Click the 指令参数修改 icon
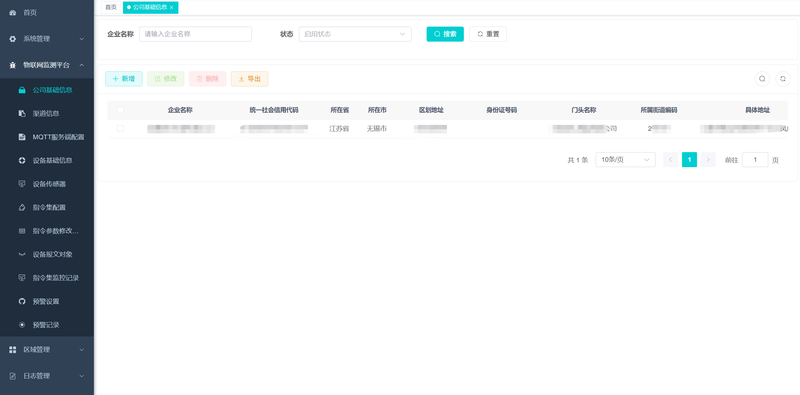Screen dimensions: 800x395 (22, 231)
